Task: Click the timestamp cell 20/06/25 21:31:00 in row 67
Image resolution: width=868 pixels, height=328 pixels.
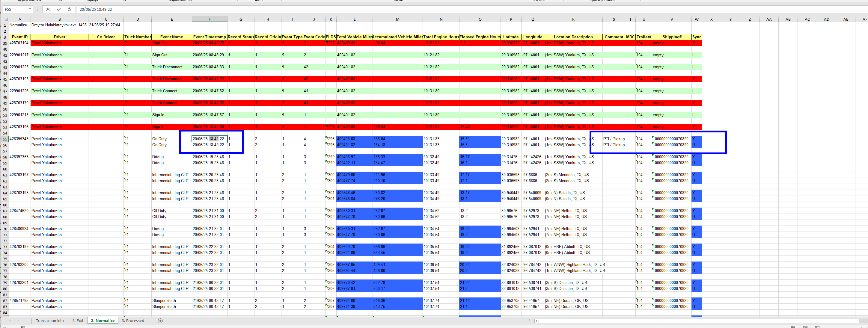Action: [x=210, y=211]
